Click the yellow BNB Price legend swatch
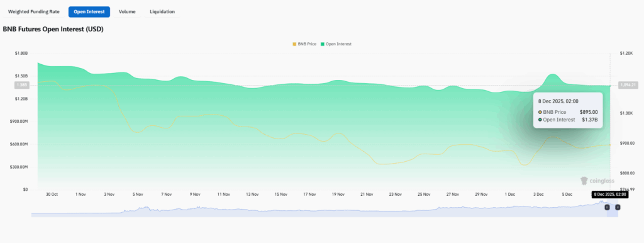Image resolution: width=644 pixels, height=243 pixels. 294,44
